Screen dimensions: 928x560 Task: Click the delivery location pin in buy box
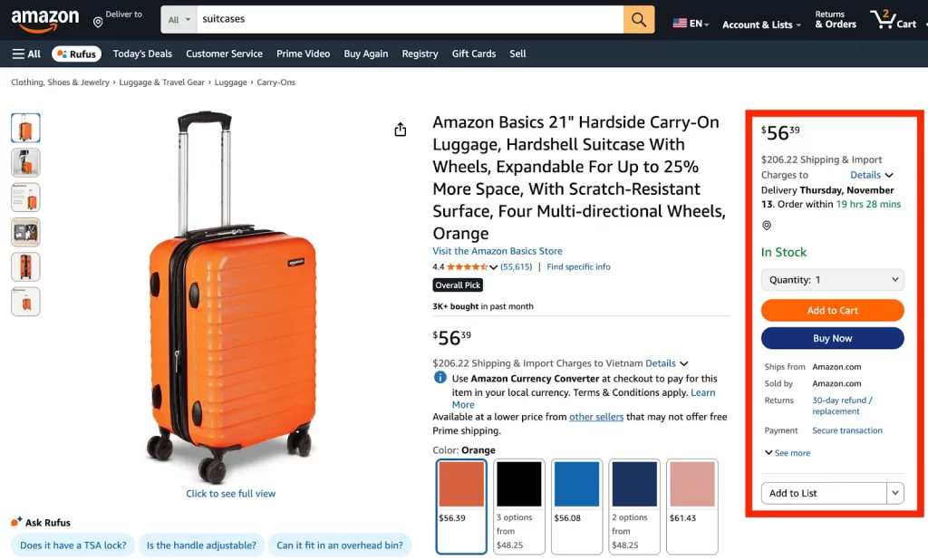[x=767, y=226]
